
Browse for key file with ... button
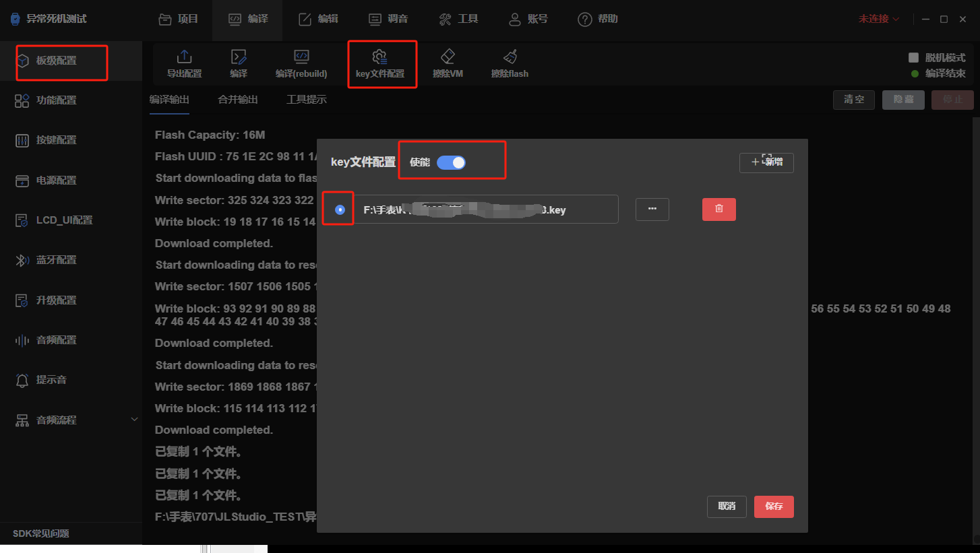click(x=652, y=209)
